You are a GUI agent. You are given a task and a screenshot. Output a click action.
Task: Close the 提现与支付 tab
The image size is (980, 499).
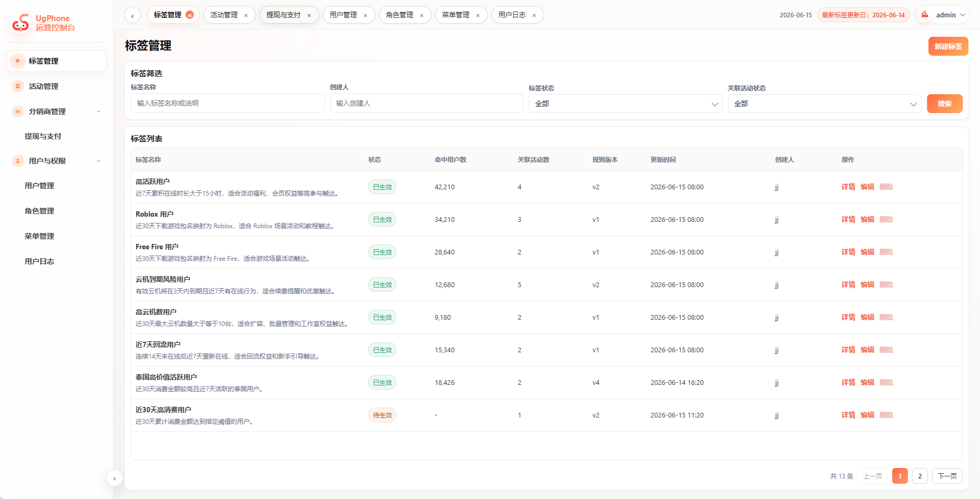click(309, 15)
